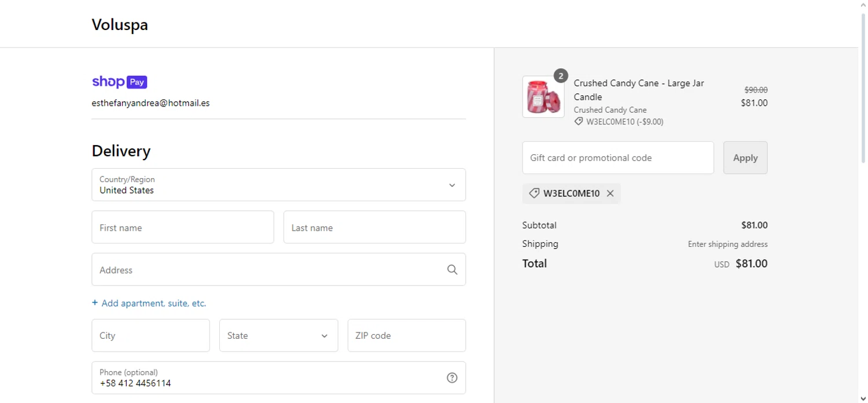Viewport: 868px width, 403px height.
Task: Click the plus icon before Add apartment
Action: (95, 303)
